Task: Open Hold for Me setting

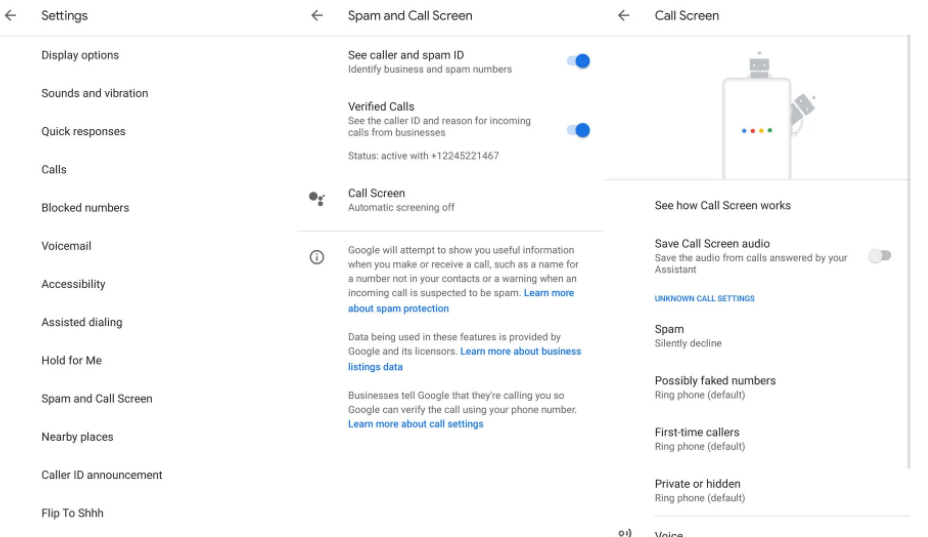Action: pos(72,361)
